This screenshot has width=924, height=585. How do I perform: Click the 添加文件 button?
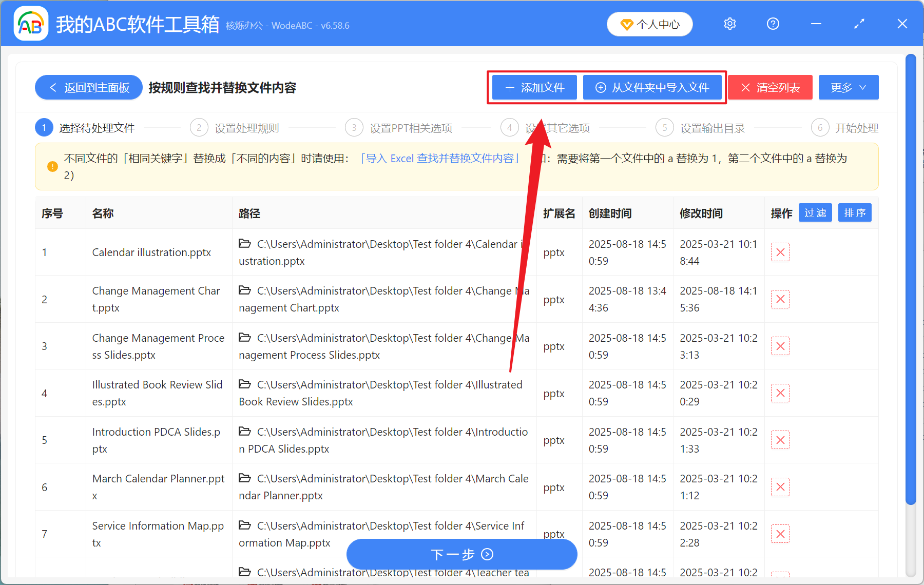534,87
